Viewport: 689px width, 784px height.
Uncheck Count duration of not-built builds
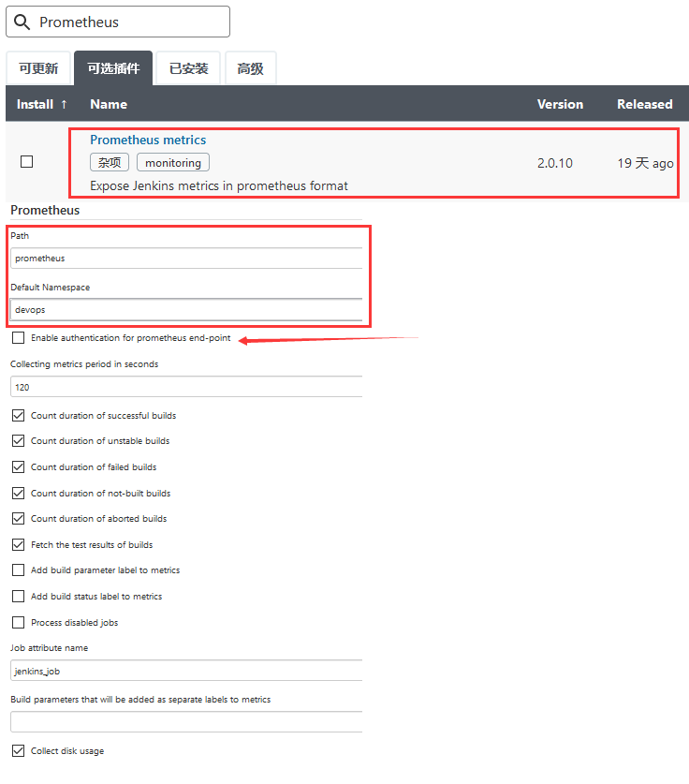19,493
